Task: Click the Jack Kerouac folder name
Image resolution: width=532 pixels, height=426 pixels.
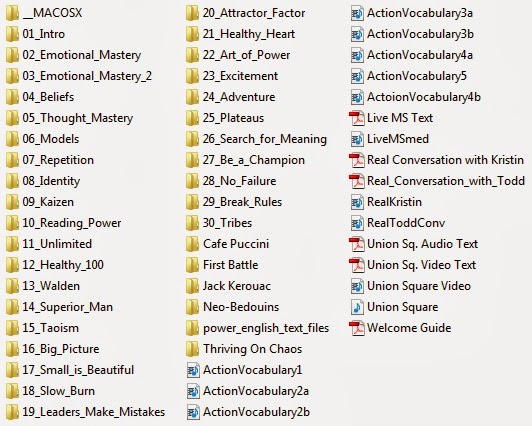Action: [237, 286]
